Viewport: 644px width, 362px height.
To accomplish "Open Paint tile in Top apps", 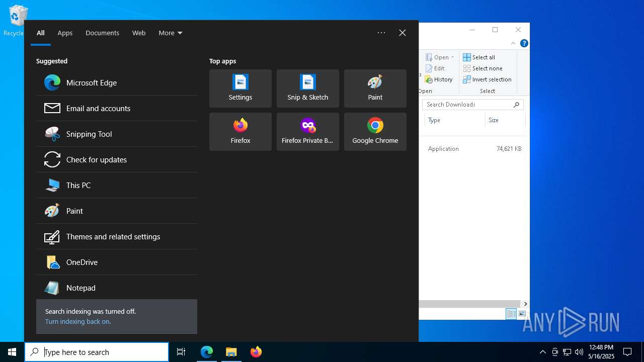I will pyautogui.click(x=375, y=88).
